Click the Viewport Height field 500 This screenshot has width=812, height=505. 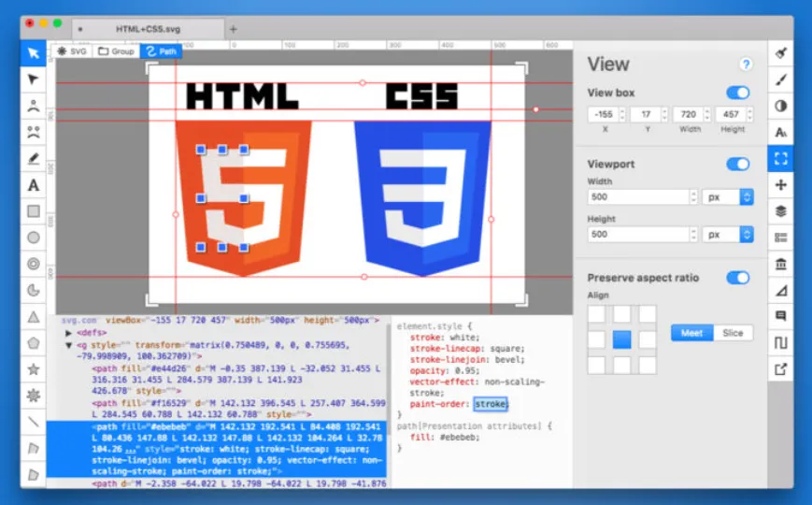[638, 235]
